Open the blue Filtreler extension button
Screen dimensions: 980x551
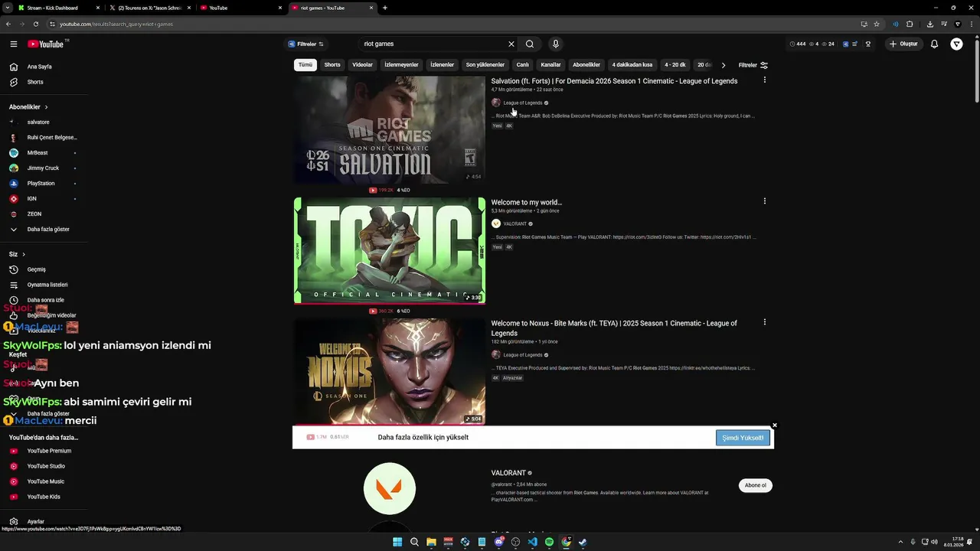(306, 44)
